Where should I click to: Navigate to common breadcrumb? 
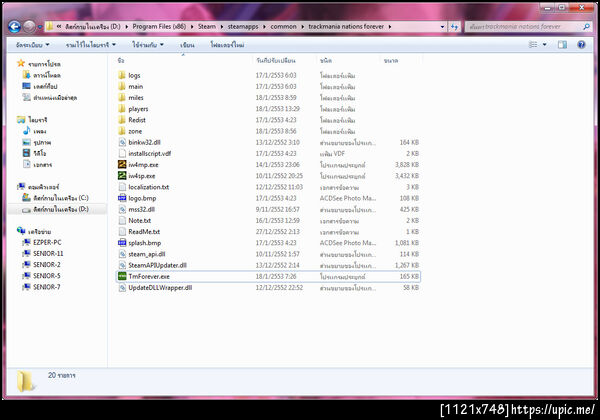(283, 26)
